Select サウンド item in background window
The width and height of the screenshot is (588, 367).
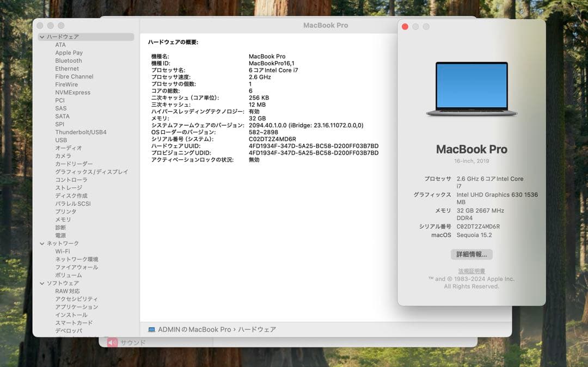pyautogui.click(x=133, y=342)
